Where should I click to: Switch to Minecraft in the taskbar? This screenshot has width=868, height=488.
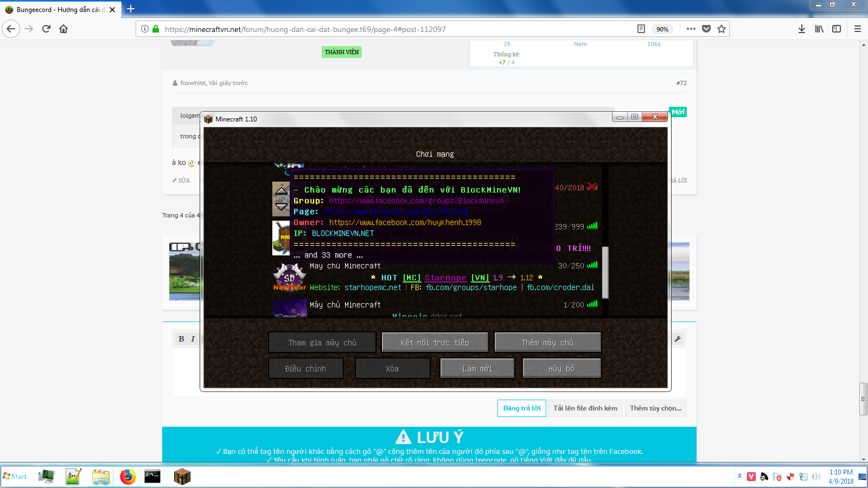[182, 477]
